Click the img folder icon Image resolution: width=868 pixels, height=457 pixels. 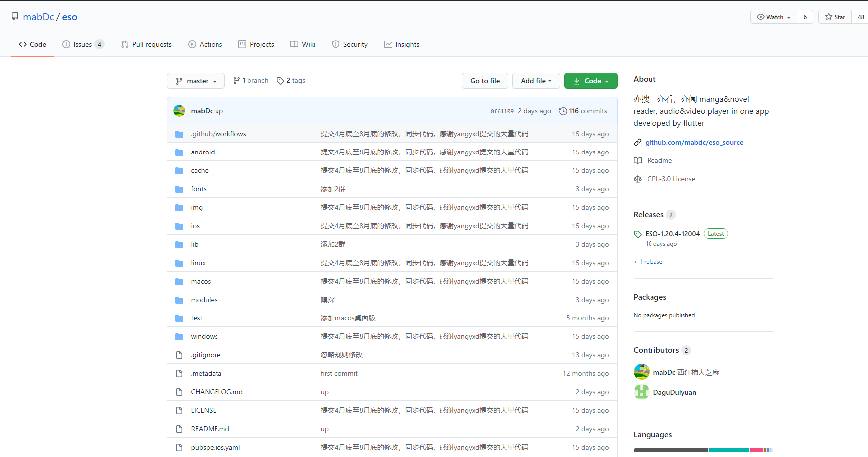pyautogui.click(x=179, y=207)
